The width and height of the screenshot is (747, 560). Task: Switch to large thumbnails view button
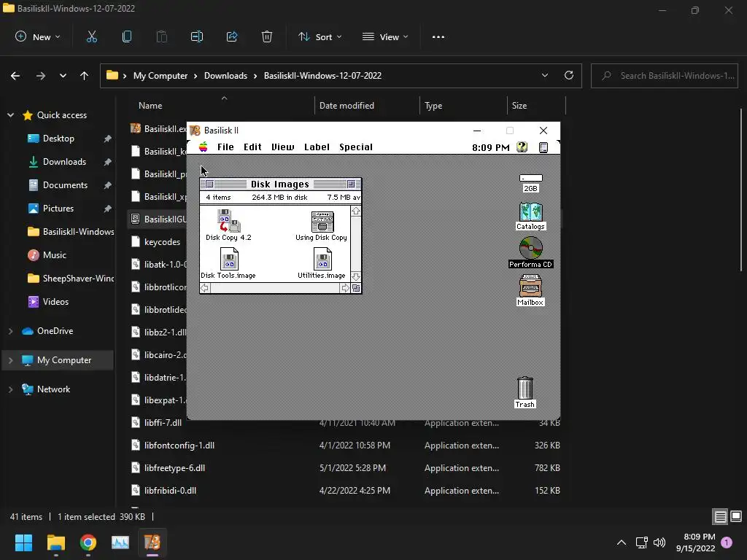[736, 517]
